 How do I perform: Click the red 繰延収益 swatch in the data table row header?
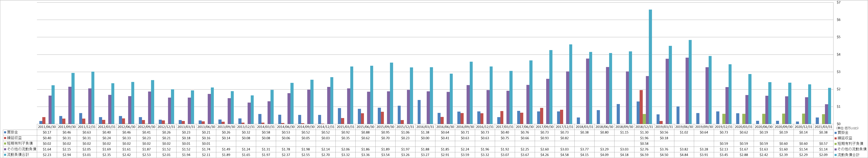pyautogui.click(x=5, y=138)
